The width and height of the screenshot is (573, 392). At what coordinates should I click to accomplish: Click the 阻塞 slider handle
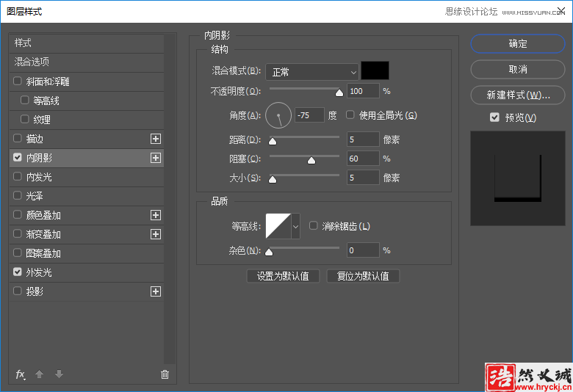click(x=311, y=160)
